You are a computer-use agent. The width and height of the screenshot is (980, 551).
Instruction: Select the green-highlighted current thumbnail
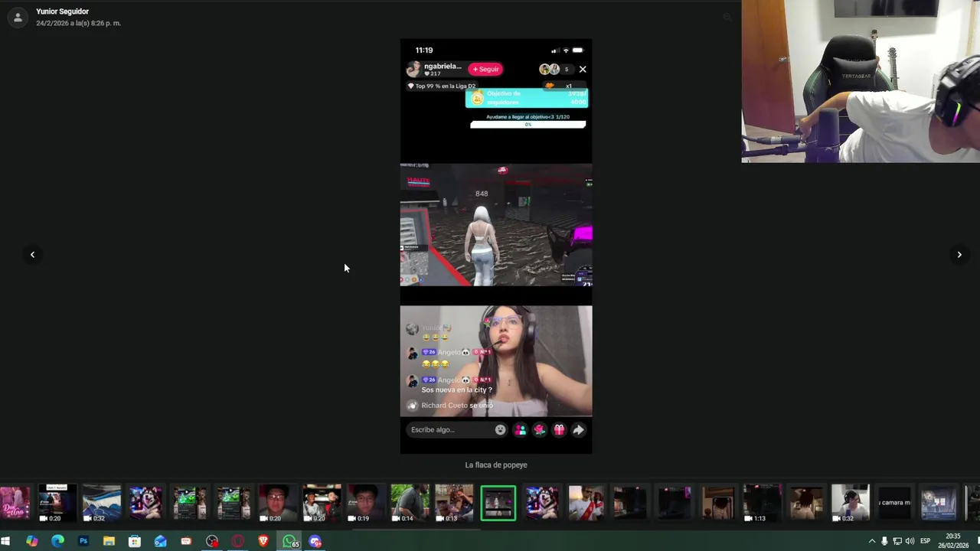[498, 503]
